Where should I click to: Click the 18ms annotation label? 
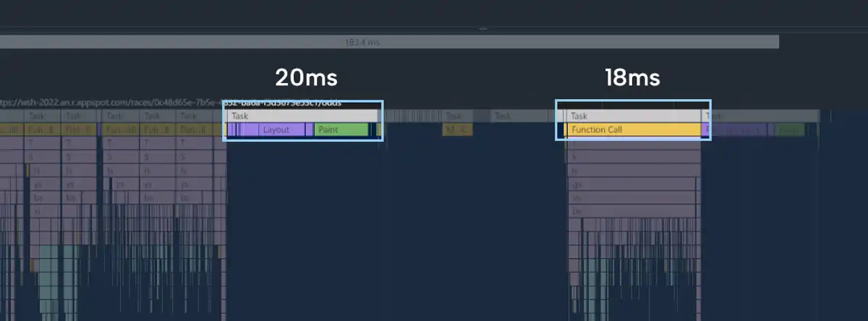tap(632, 77)
